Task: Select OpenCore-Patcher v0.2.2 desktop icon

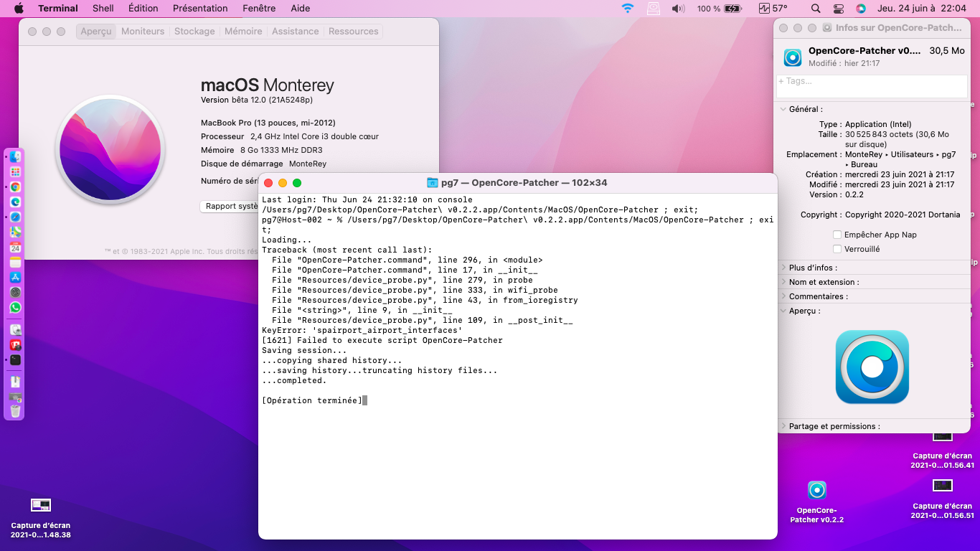Action: pos(816,502)
